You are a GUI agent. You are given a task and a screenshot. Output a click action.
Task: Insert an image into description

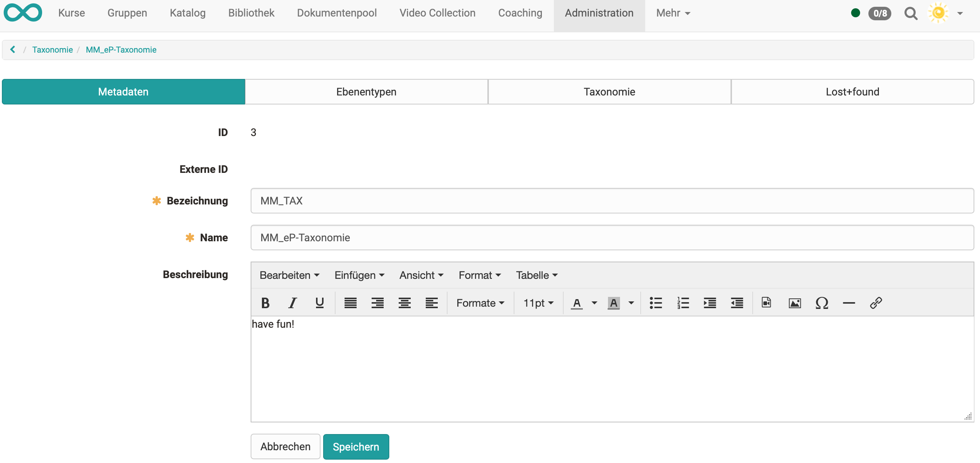[x=794, y=303]
